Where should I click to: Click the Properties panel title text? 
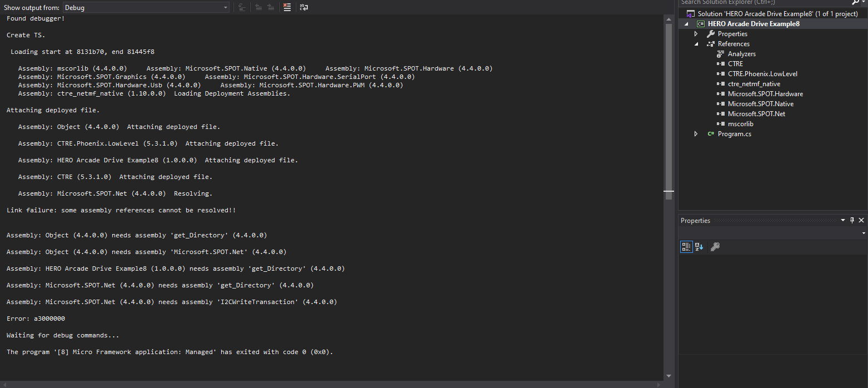coord(695,220)
